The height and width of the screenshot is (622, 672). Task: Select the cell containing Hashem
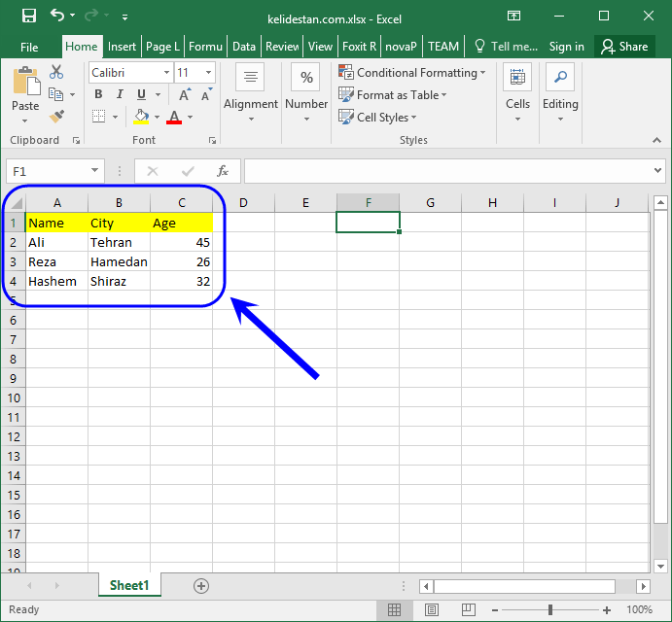click(x=57, y=282)
